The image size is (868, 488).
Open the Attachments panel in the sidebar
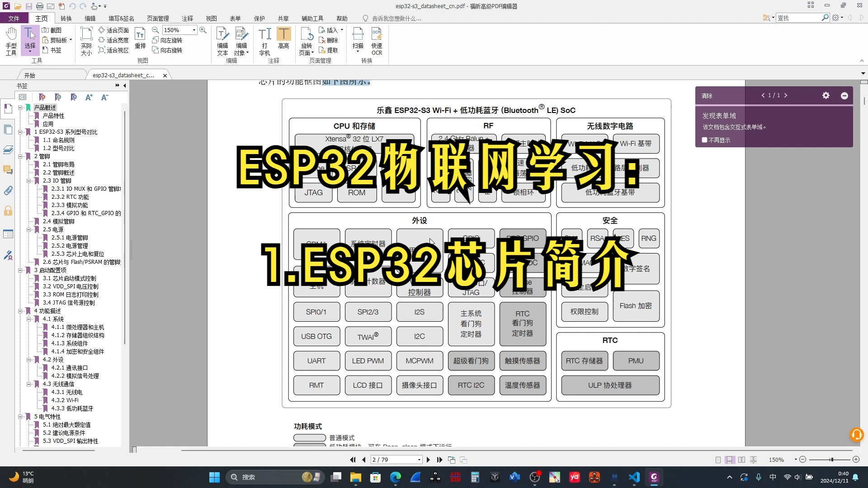8,190
